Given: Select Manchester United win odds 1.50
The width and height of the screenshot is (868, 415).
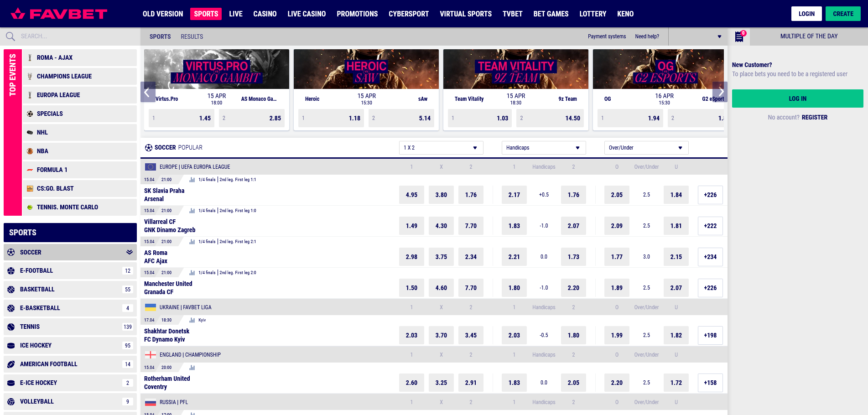Looking at the screenshot, I should pos(411,288).
